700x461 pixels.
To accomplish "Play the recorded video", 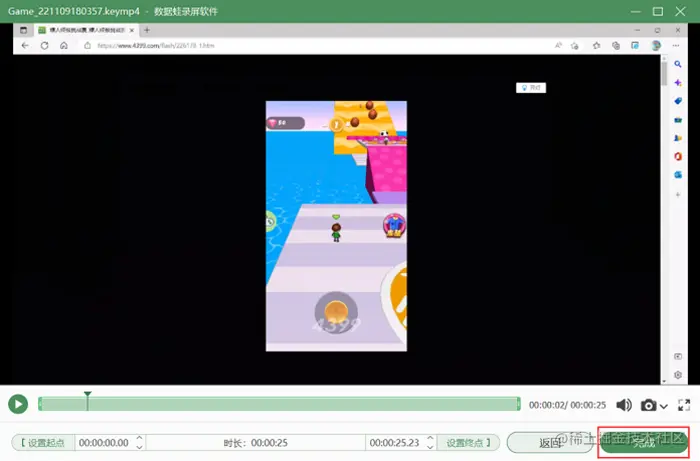I will 18,404.
